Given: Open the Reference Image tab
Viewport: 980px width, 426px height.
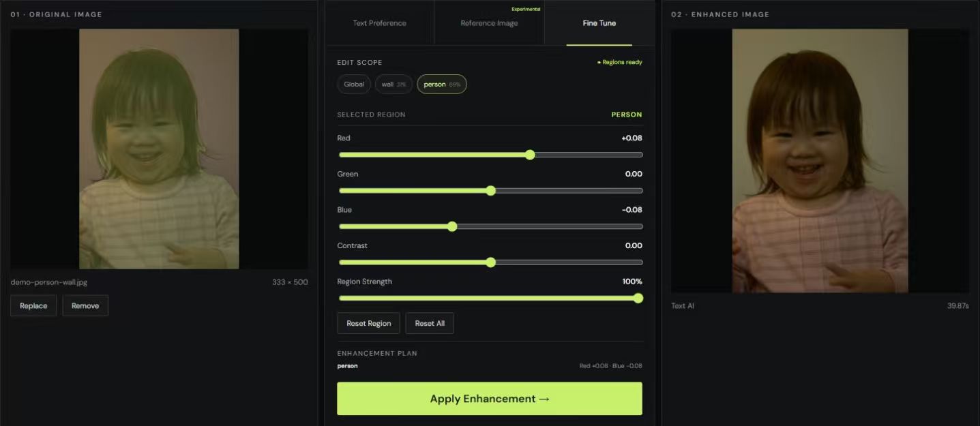Looking at the screenshot, I should tap(489, 23).
